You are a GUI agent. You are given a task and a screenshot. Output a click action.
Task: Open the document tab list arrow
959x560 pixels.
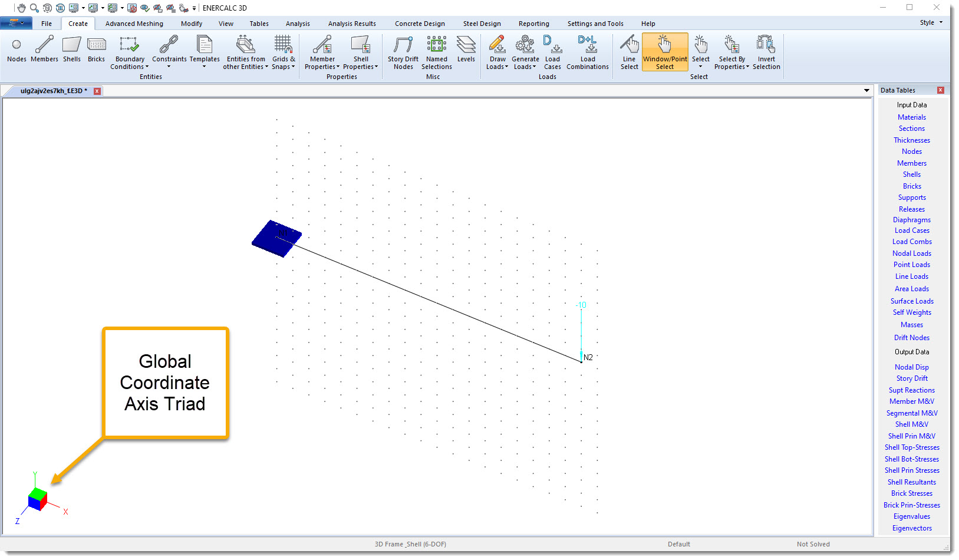coord(866,91)
